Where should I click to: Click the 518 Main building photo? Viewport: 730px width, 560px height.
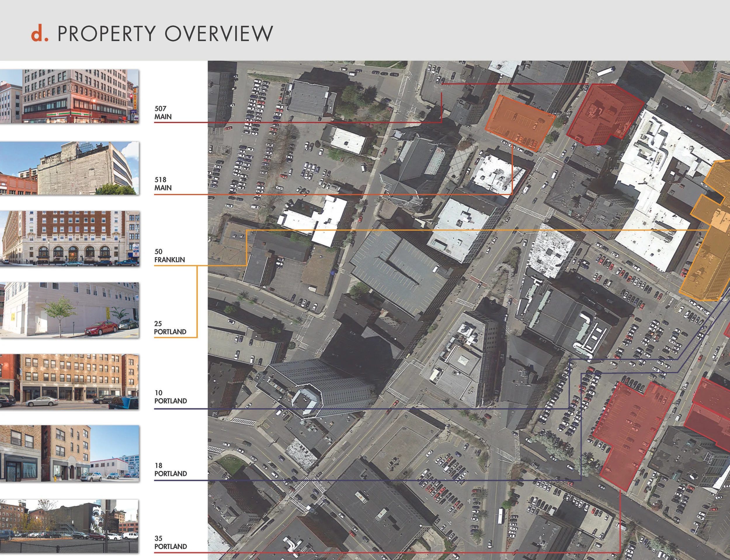tap(69, 168)
